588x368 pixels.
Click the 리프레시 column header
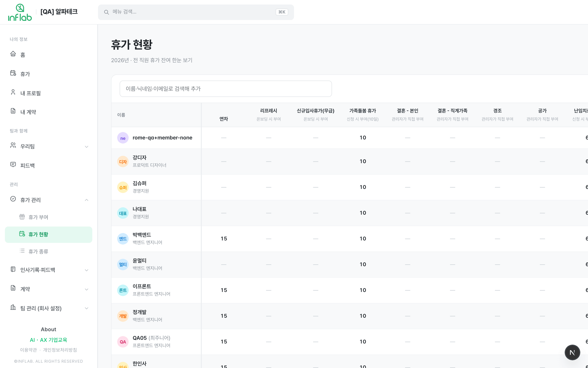[268, 111]
